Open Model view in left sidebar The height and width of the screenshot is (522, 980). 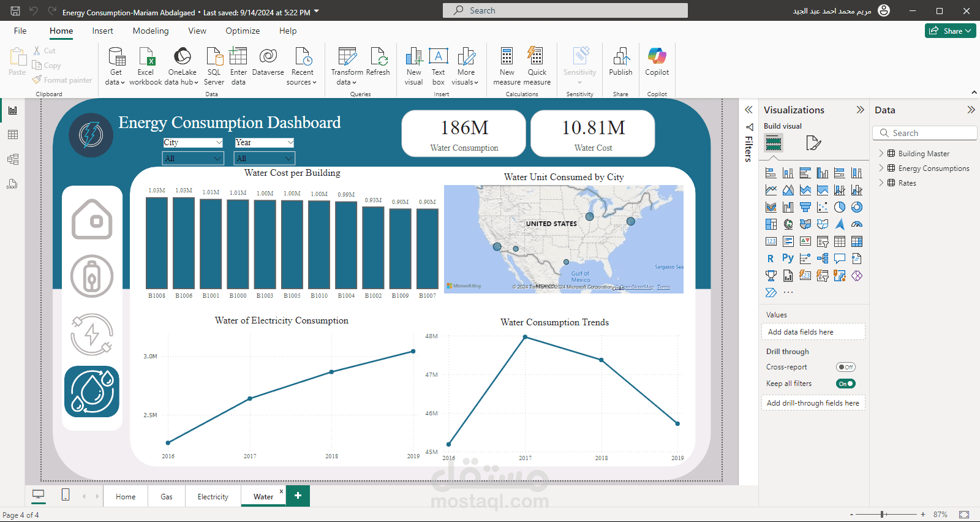[x=12, y=159]
